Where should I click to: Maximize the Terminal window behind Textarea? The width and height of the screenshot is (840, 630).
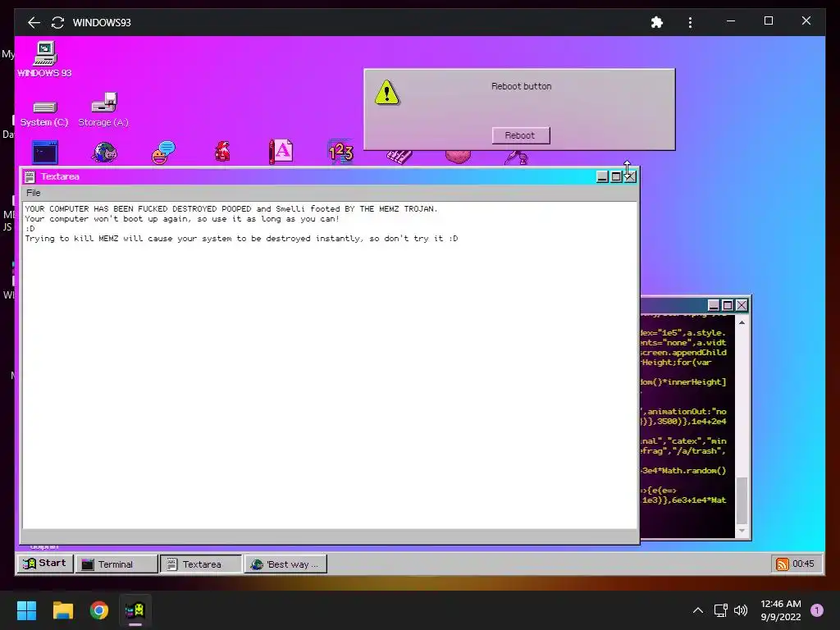pos(728,305)
